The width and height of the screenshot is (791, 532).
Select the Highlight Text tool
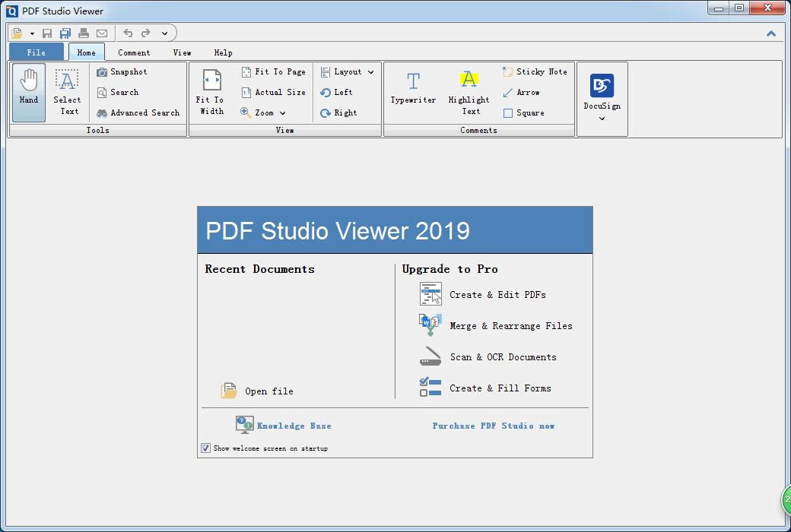pos(469,92)
